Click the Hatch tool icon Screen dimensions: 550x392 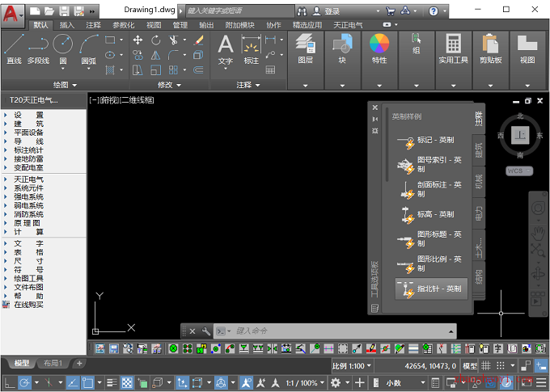(110, 70)
